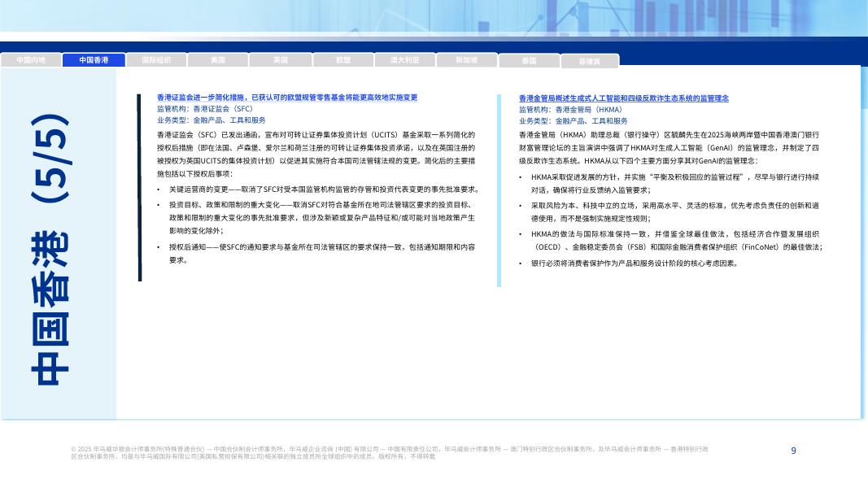Go to the 美国 tab

pyautogui.click(x=218, y=59)
